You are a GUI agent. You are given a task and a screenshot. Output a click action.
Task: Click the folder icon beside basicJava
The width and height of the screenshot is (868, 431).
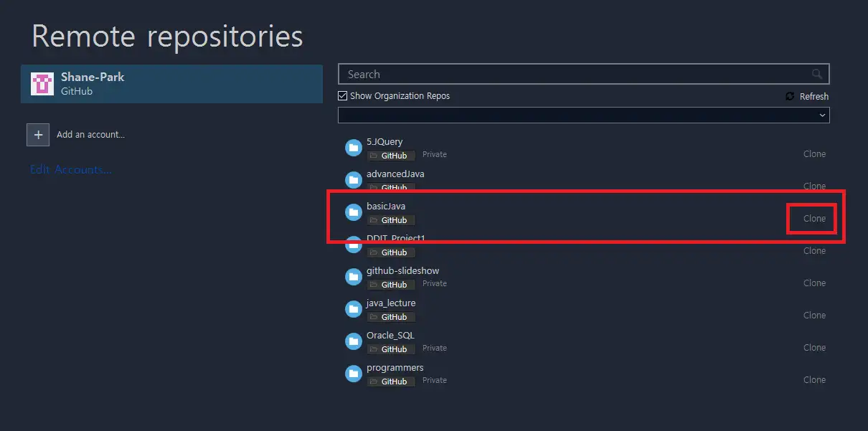click(x=353, y=212)
